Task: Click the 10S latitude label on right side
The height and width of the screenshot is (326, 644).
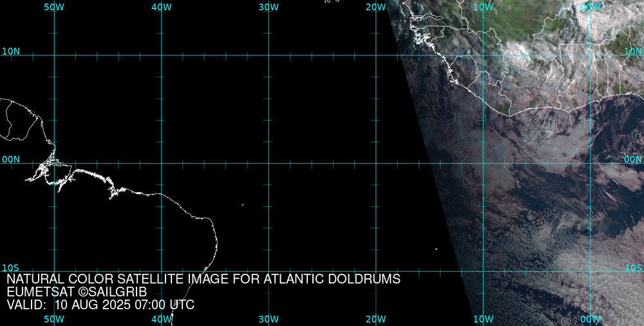Action: (x=633, y=268)
